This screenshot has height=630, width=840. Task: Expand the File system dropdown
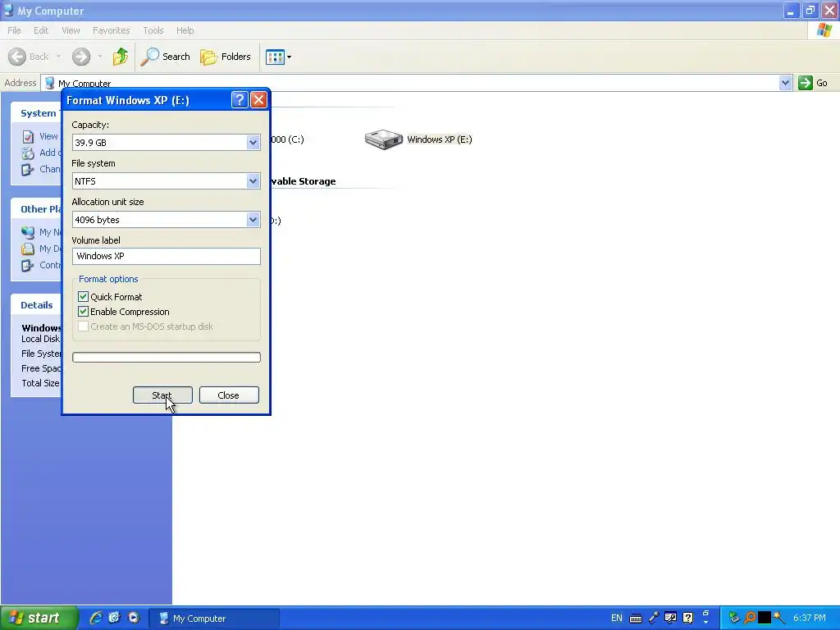point(253,181)
